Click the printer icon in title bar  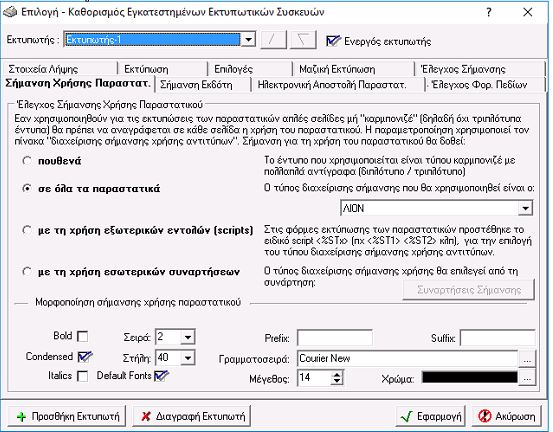10,12
